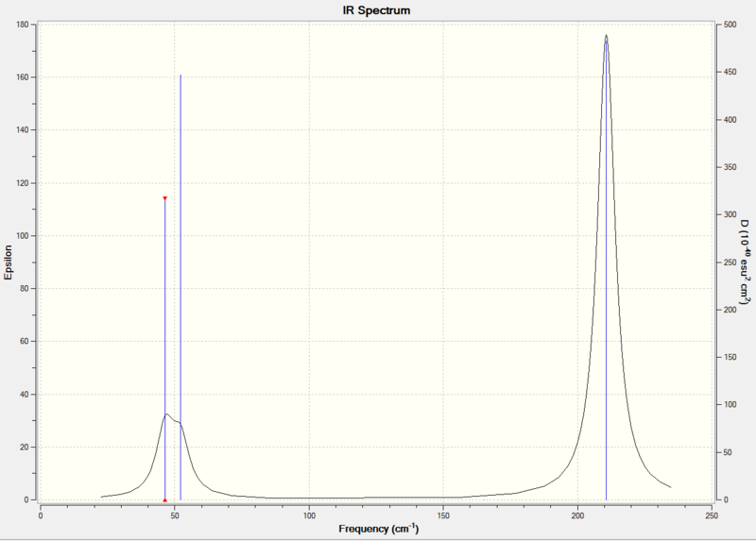Select the red triangle marker atop the selected peak line
This screenshot has height=541, width=756.
point(164,198)
